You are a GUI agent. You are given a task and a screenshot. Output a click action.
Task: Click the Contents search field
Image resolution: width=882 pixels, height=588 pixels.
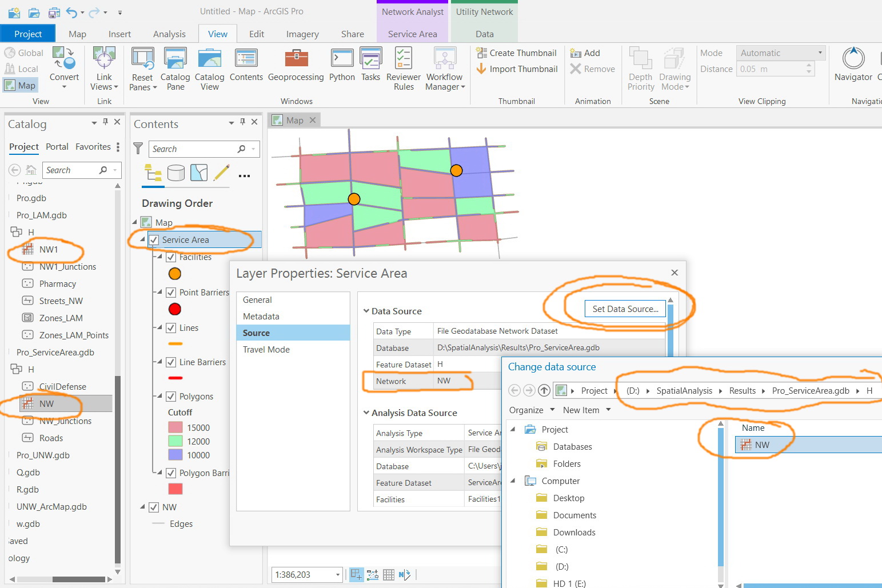point(204,149)
